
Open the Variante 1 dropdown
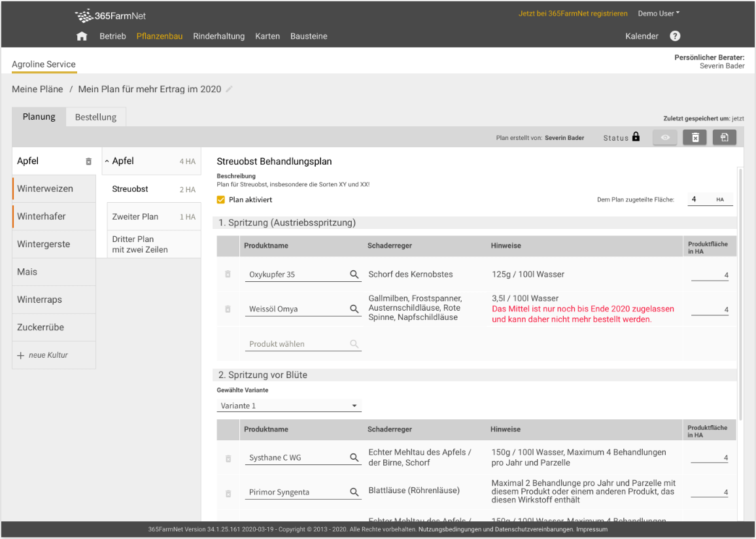pos(289,406)
